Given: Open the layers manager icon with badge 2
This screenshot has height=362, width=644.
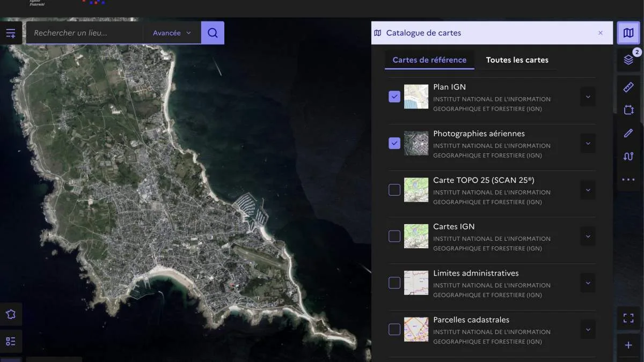Looking at the screenshot, I should [x=628, y=60].
